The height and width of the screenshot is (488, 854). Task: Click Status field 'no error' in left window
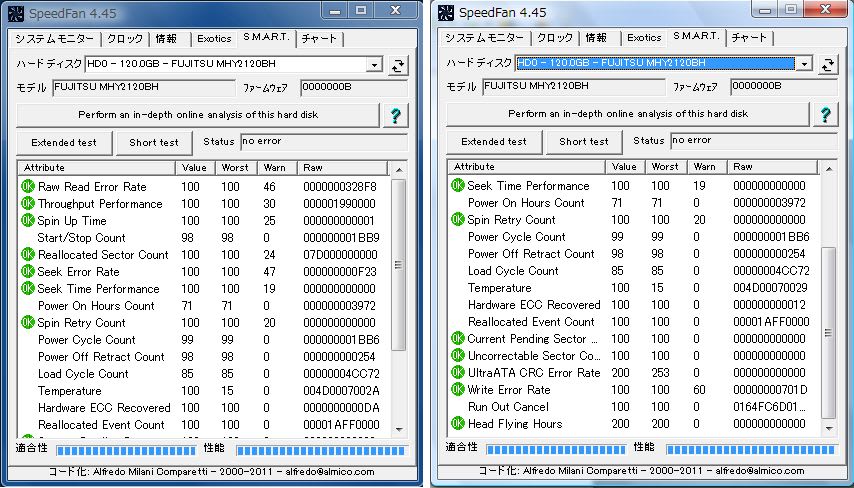coord(324,142)
